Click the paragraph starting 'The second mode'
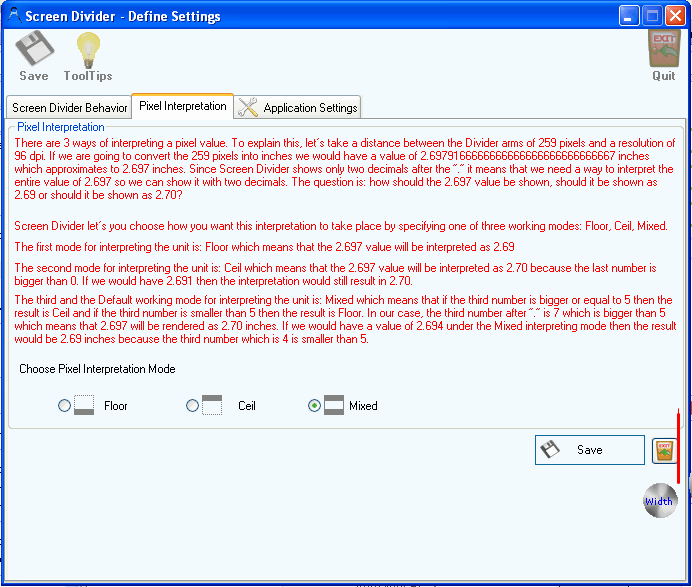Image resolution: width=692 pixels, height=587 pixels. [335, 275]
